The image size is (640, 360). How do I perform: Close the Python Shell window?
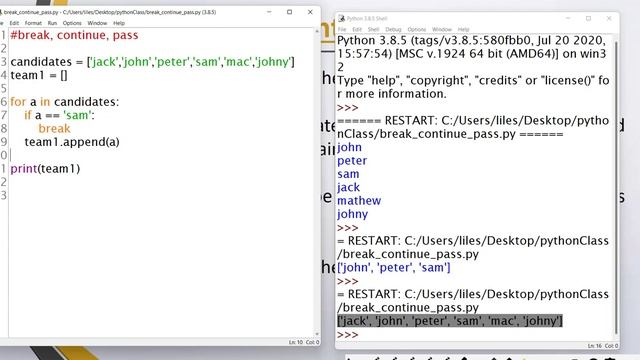[x=609, y=18]
